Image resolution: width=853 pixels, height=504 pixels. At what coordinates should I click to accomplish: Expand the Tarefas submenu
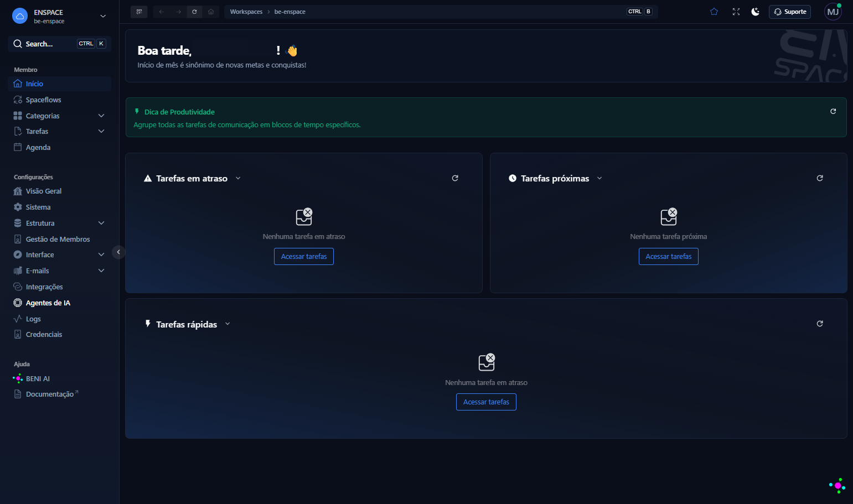[101, 131]
